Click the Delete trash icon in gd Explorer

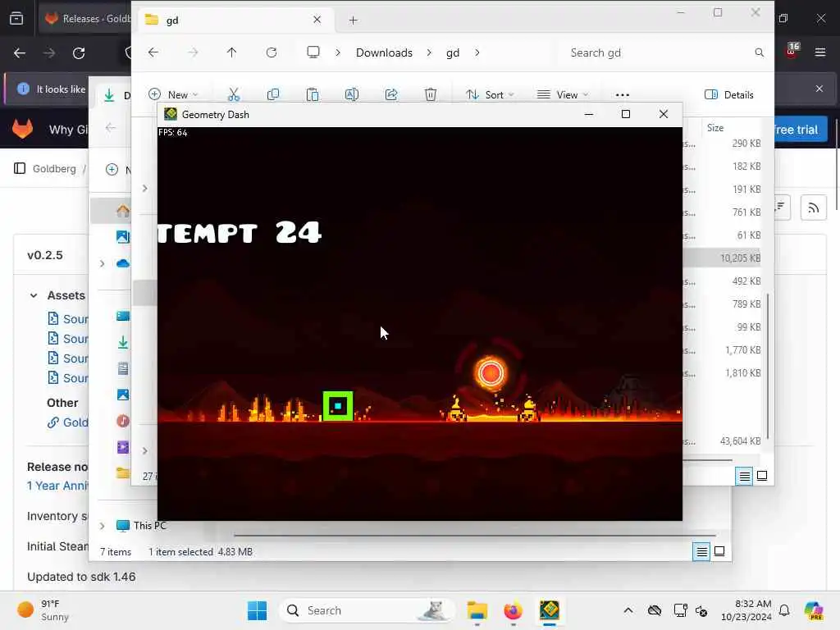click(x=430, y=95)
